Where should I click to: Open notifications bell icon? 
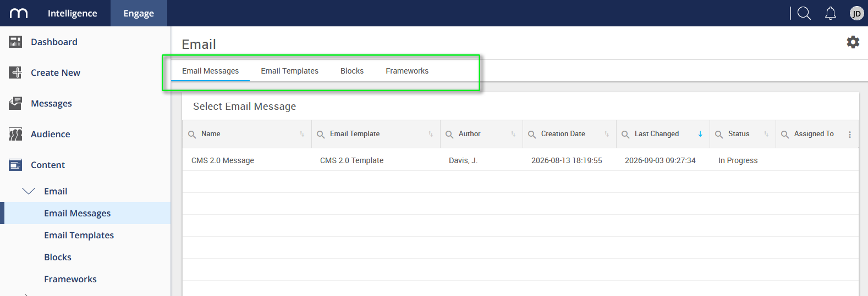coord(831,13)
